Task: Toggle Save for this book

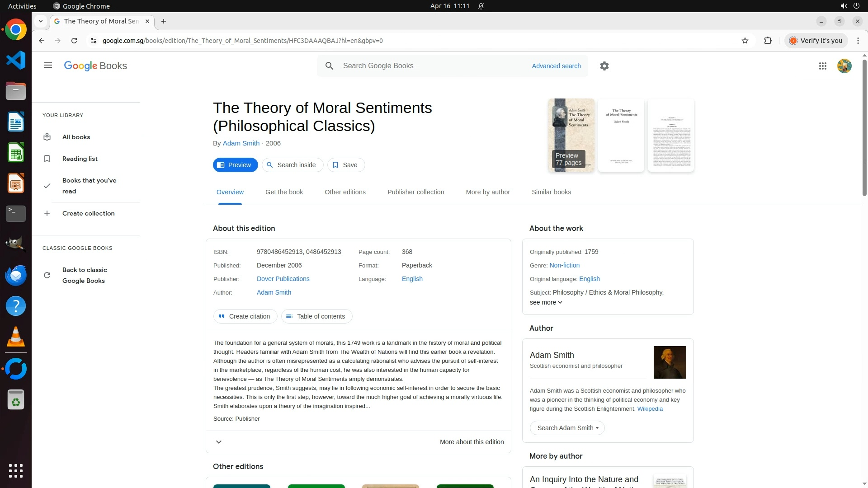Action: [346, 165]
